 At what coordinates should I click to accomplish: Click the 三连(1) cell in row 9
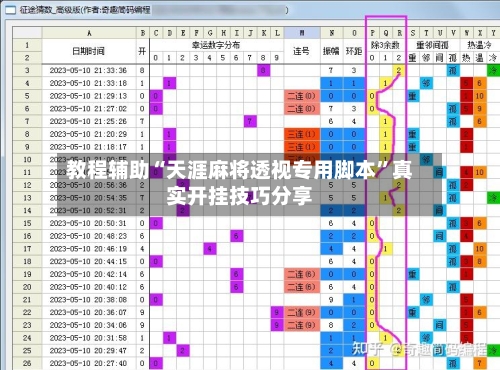point(302,147)
